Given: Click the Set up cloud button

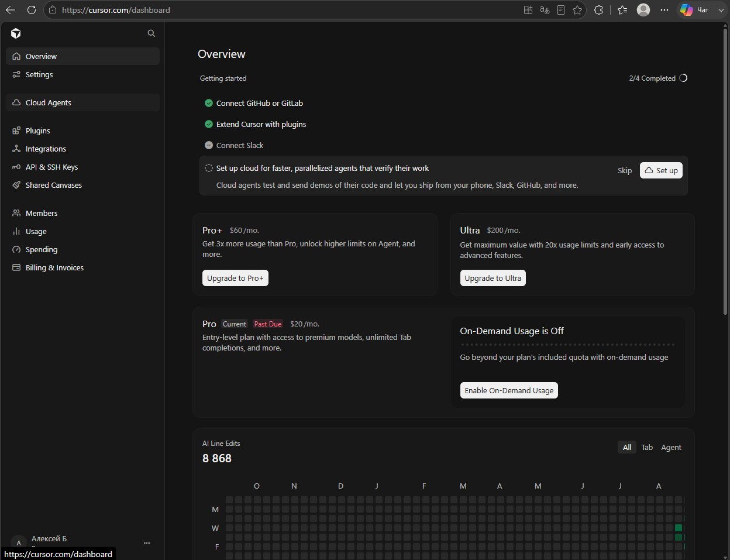Looking at the screenshot, I should point(661,170).
